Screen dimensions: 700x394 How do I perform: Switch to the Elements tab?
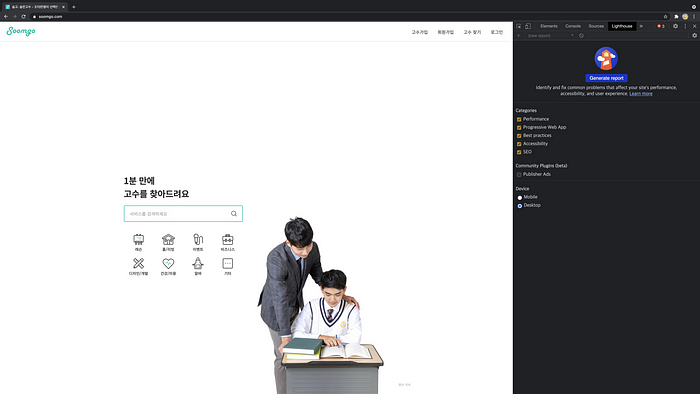[549, 26]
